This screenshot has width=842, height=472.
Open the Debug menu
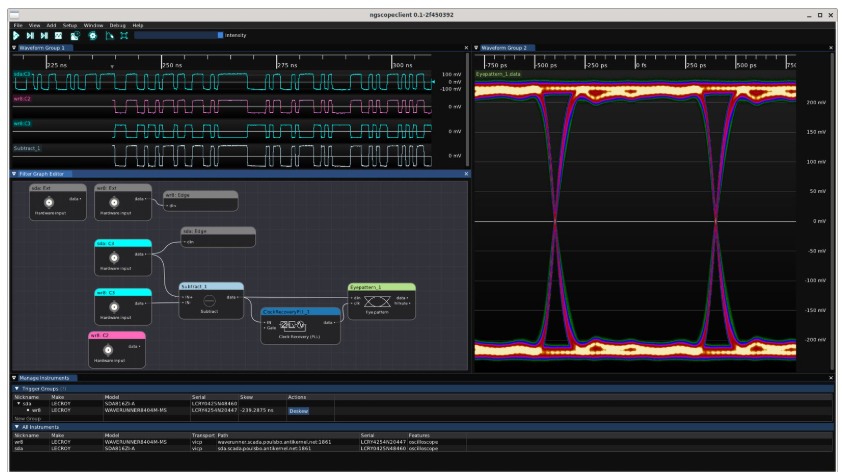point(118,24)
